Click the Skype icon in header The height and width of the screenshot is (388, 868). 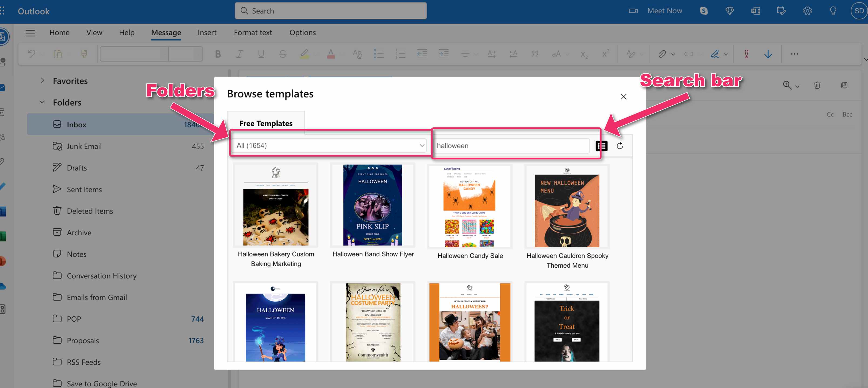coord(704,11)
